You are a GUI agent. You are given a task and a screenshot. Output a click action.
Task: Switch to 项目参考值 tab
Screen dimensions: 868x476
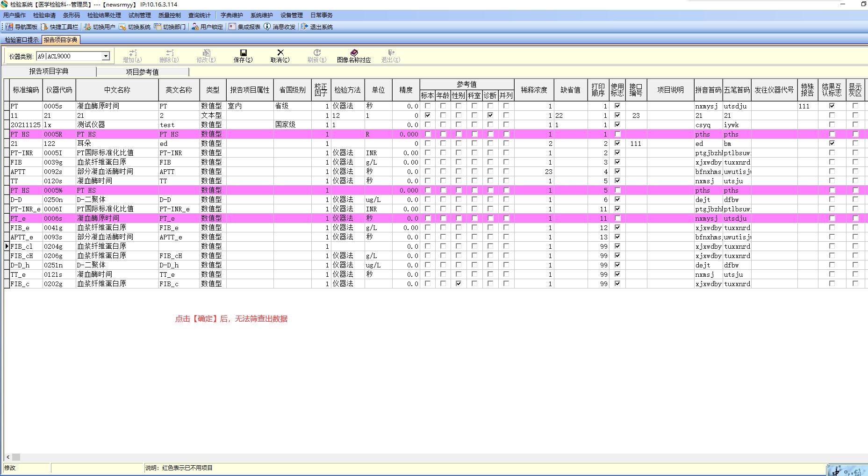click(143, 72)
